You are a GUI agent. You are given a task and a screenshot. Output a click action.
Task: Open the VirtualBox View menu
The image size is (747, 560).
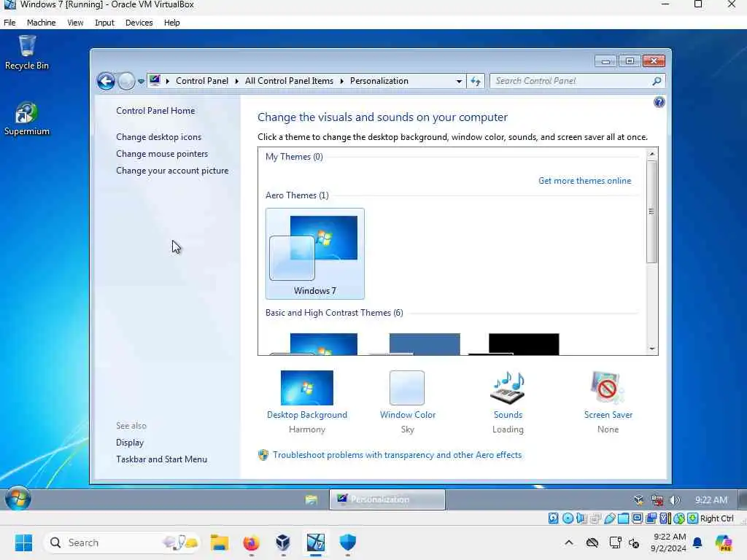(x=75, y=23)
